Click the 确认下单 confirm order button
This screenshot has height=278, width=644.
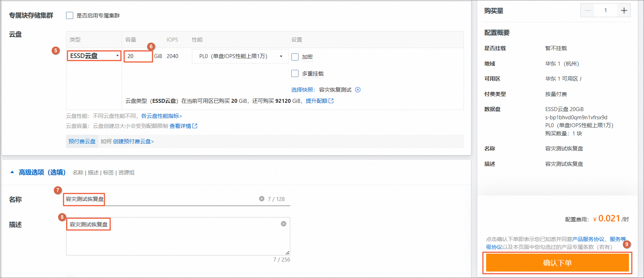(x=557, y=263)
